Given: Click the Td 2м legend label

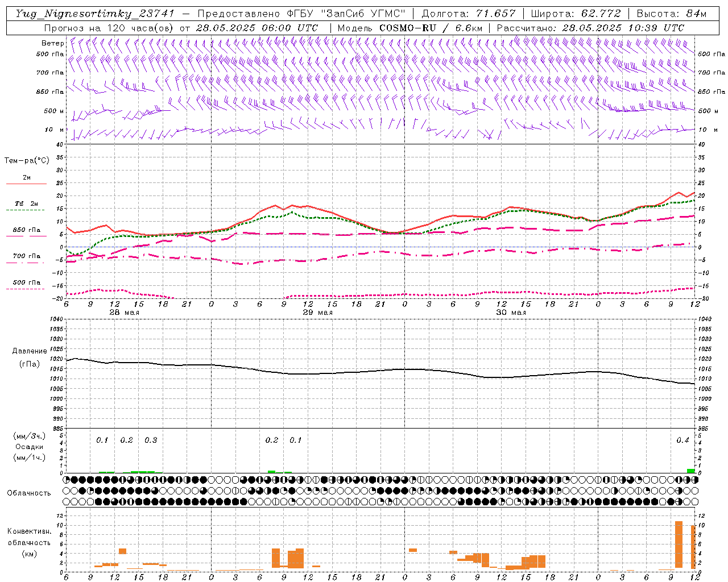Looking at the screenshot, I should point(27,203).
